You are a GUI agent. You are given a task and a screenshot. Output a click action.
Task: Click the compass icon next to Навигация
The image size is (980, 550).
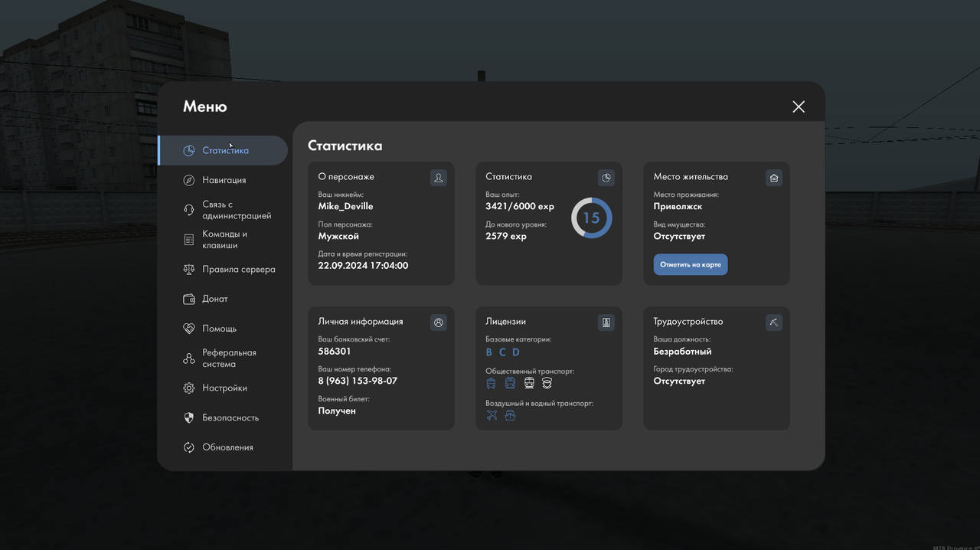click(189, 180)
